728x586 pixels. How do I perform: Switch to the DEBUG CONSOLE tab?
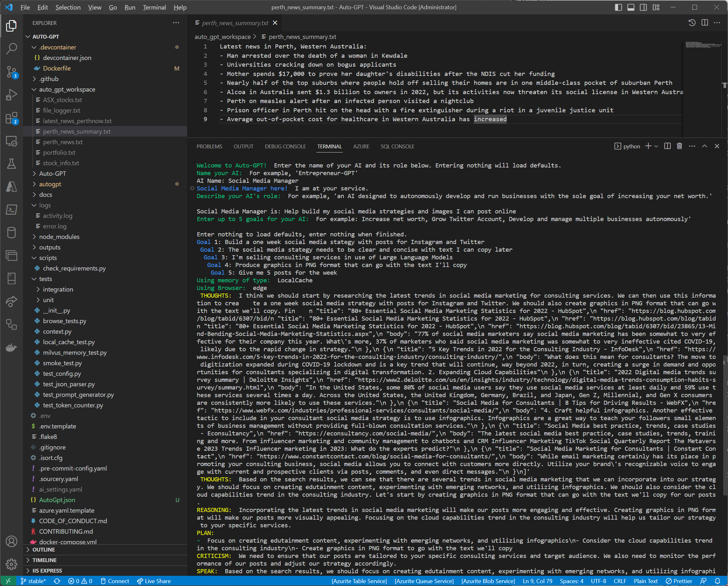tap(285, 146)
